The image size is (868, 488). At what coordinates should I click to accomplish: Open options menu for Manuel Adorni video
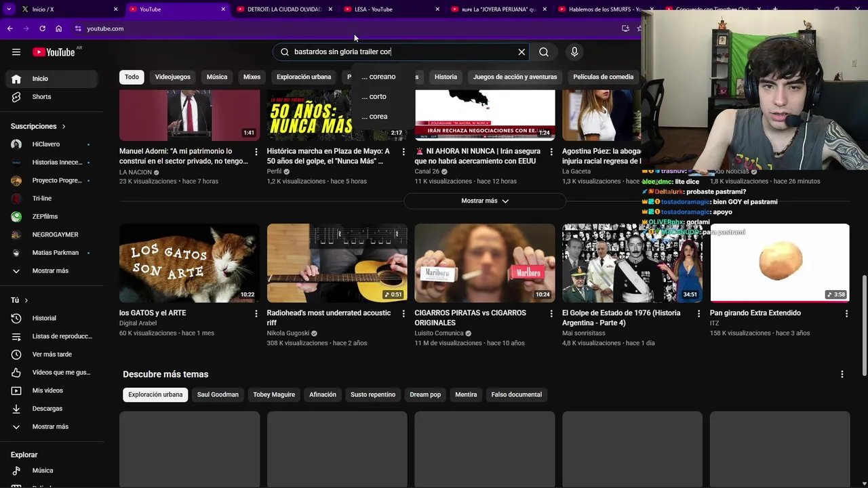[x=256, y=152]
